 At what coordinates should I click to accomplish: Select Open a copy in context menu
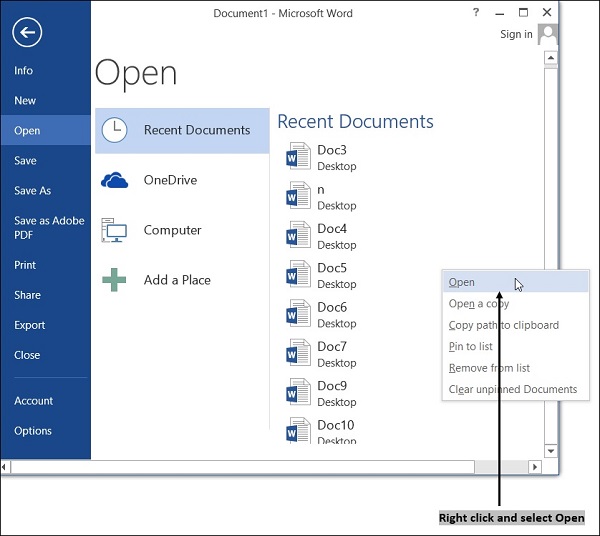pos(478,304)
